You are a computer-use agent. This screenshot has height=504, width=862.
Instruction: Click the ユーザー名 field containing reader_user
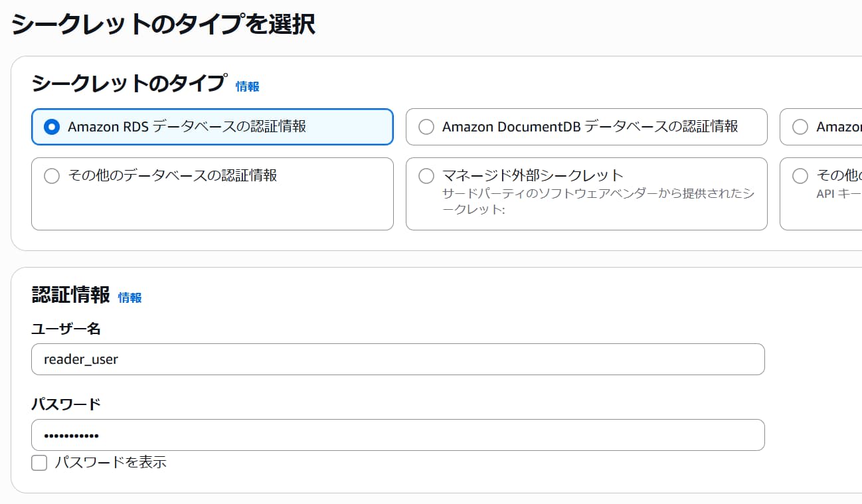[x=397, y=359]
